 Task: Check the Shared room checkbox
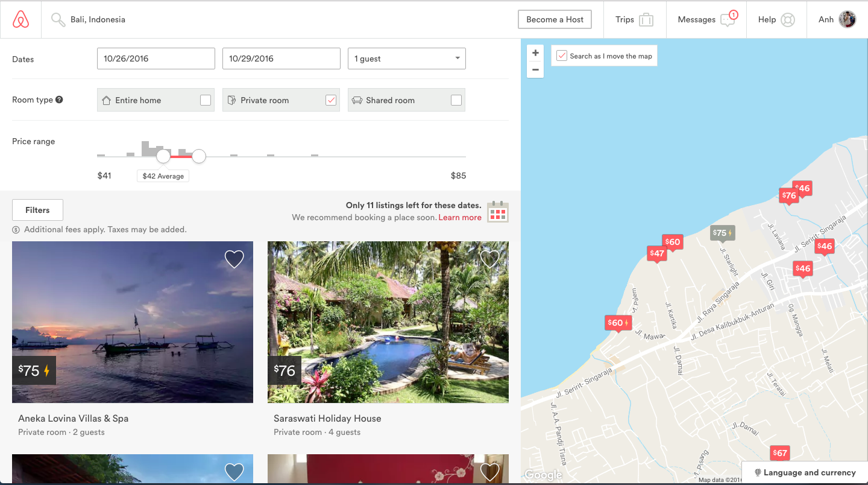pos(456,100)
